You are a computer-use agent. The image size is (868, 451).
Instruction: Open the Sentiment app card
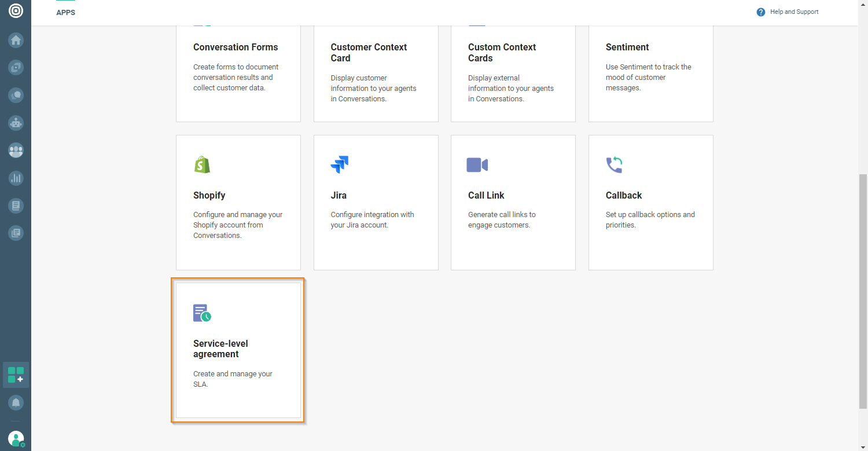click(x=650, y=72)
